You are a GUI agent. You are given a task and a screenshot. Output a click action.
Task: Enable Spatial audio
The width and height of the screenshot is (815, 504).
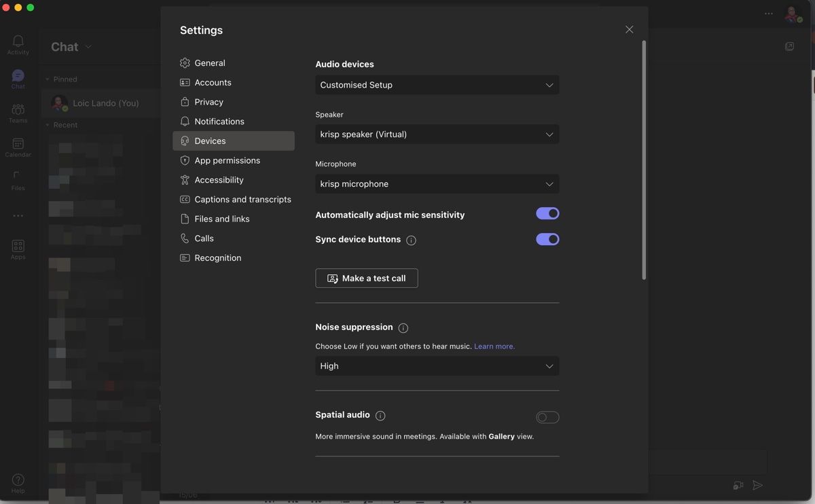coord(547,415)
